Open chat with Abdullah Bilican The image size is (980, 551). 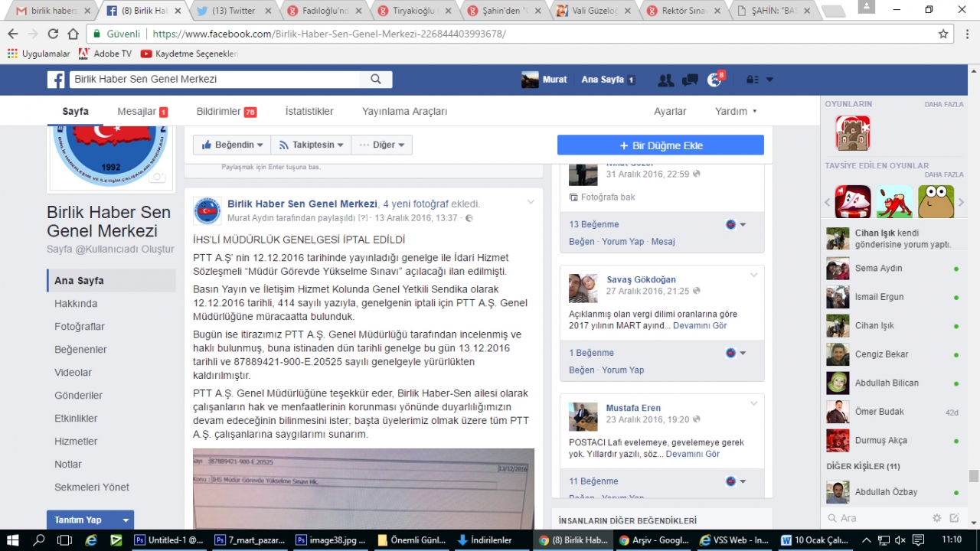[x=893, y=383]
